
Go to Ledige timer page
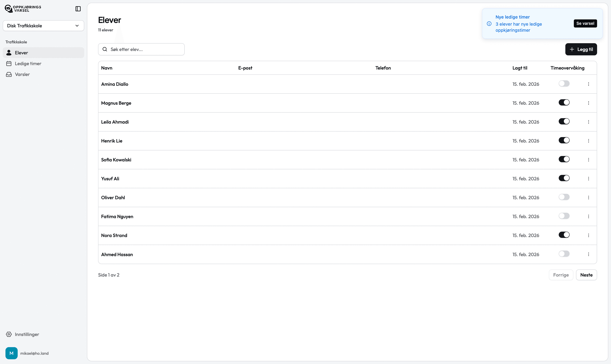tap(28, 64)
